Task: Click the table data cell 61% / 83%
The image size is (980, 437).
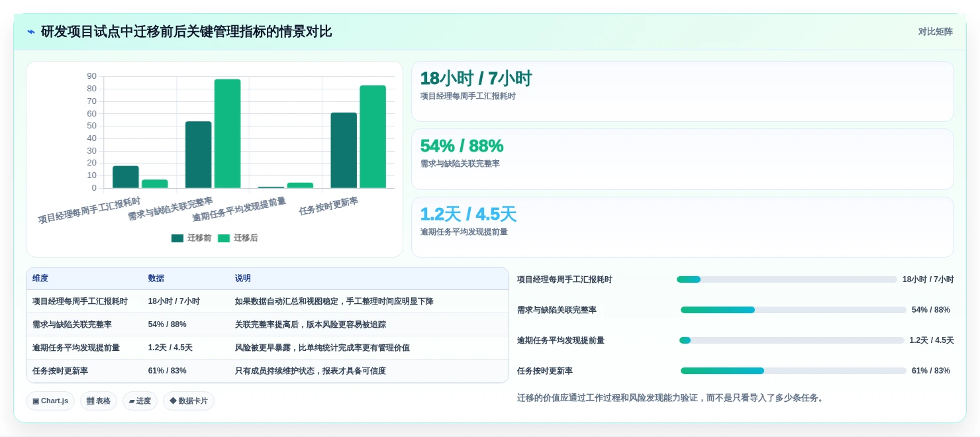Action: point(168,371)
